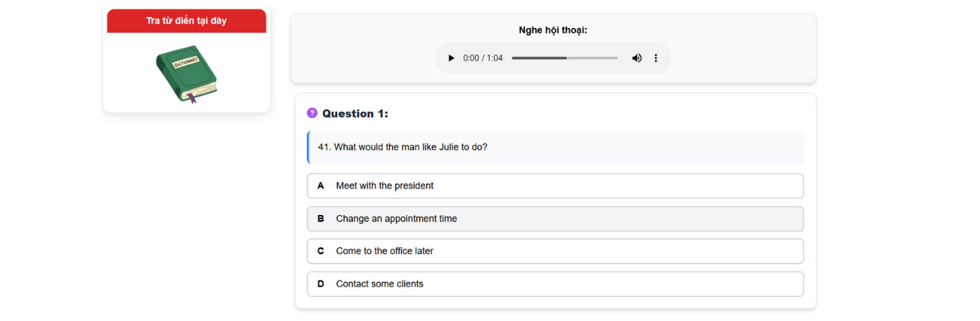Click the letter C option badge

(321, 251)
